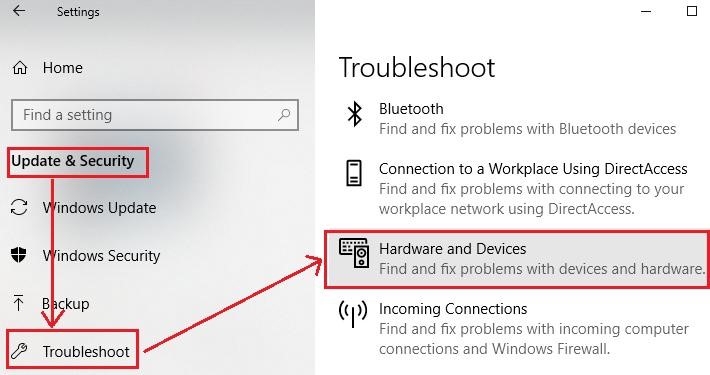
Task: Go to Home via house icon
Action: [19, 68]
